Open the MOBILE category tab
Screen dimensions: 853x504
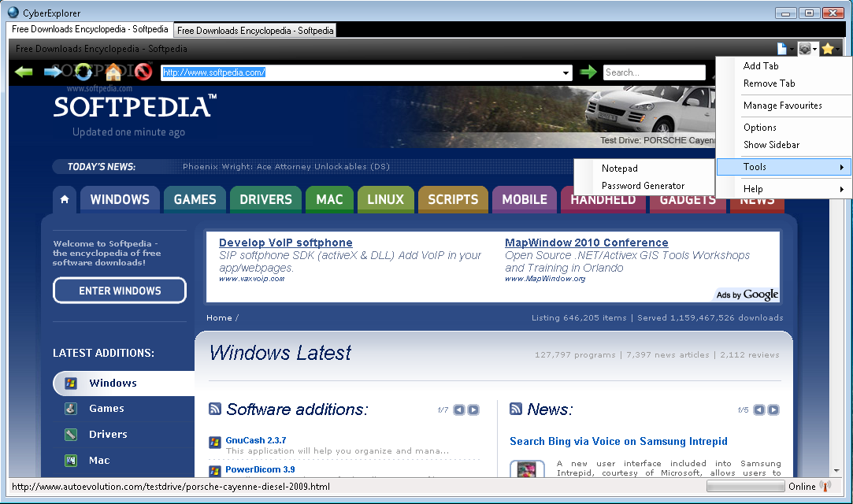(525, 199)
